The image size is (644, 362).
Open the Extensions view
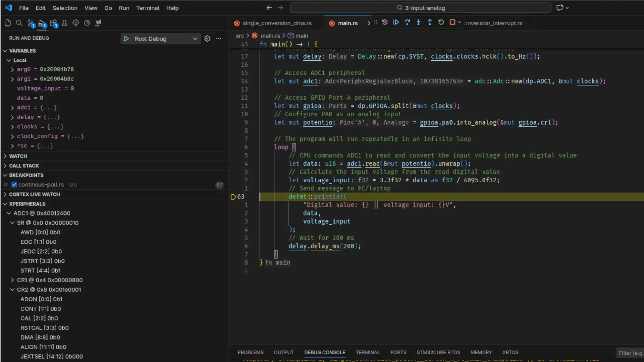pos(53,23)
